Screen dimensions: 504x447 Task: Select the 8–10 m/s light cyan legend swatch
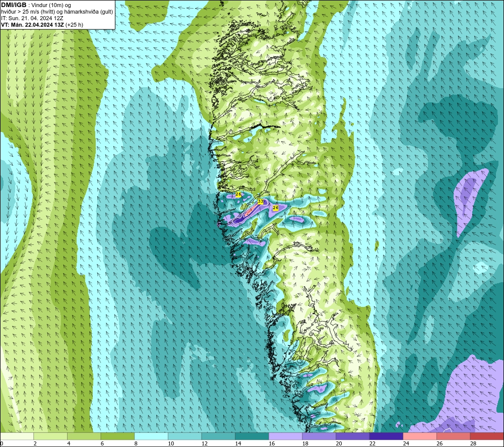[151, 436]
